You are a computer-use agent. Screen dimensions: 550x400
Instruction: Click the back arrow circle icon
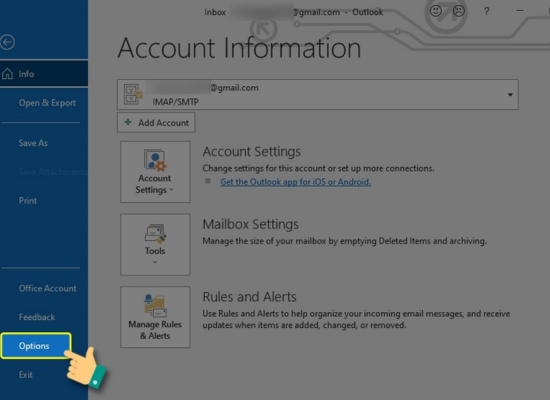[x=7, y=42]
